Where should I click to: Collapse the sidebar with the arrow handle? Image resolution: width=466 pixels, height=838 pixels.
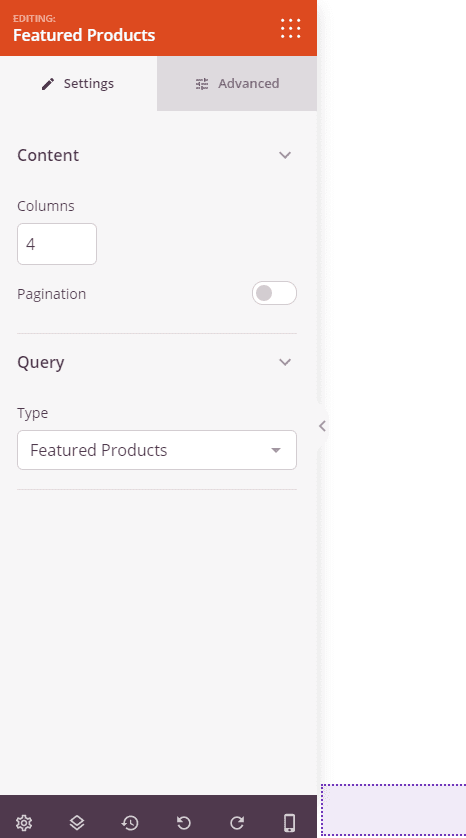pos(322,426)
